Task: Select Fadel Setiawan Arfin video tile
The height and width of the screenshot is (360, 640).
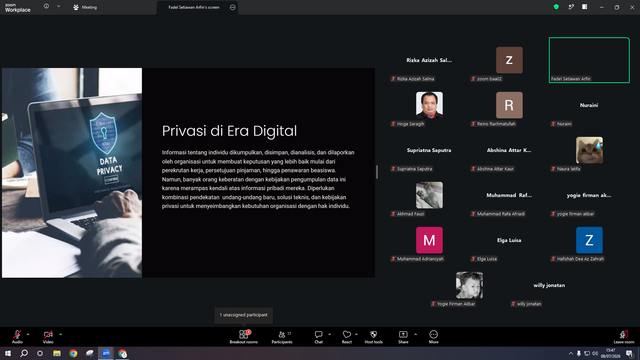Action: [589, 60]
